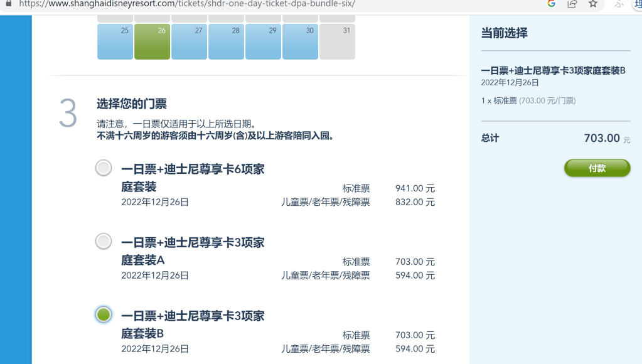Select the 6-item family bundle radio button
642x364 pixels.
tap(104, 168)
